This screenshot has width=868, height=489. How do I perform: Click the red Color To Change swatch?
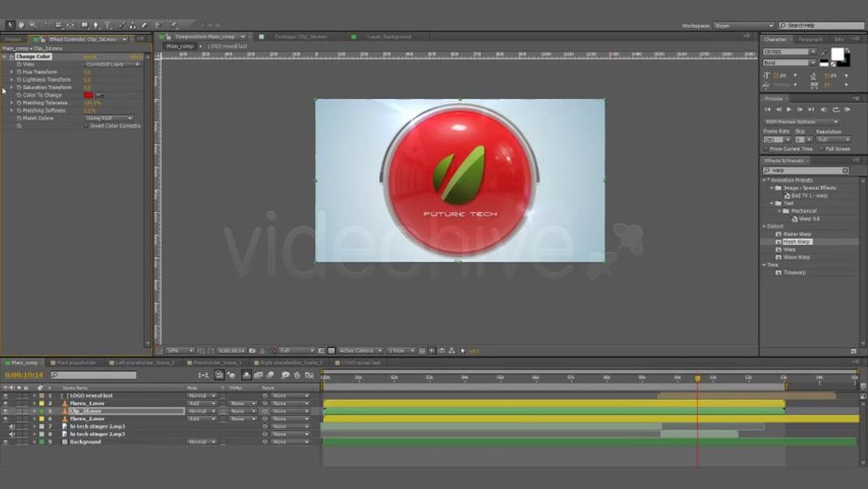tap(88, 95)
